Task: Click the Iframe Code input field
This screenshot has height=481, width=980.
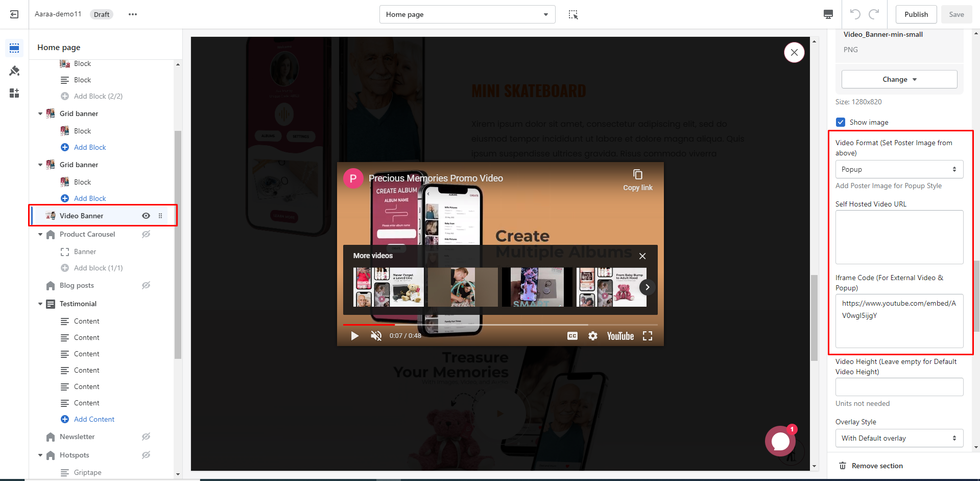Action: [x=899, y=321]
